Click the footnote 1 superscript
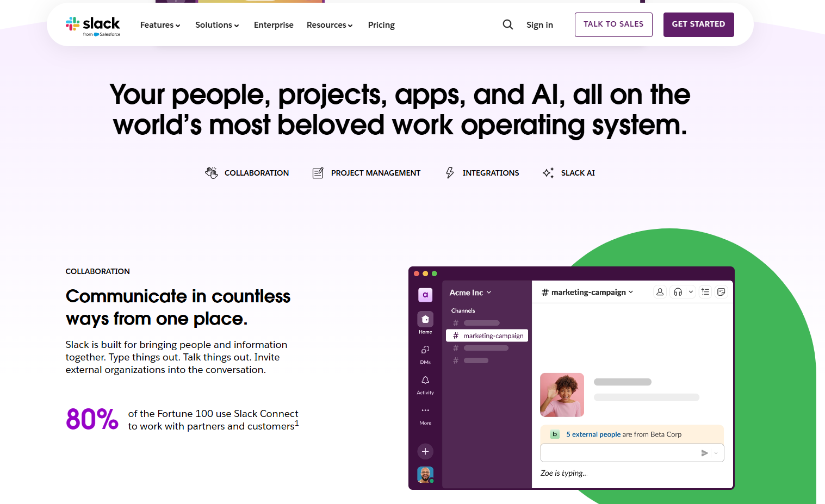Viewport: 825px width, 504px height. click(x=297, y=423)
